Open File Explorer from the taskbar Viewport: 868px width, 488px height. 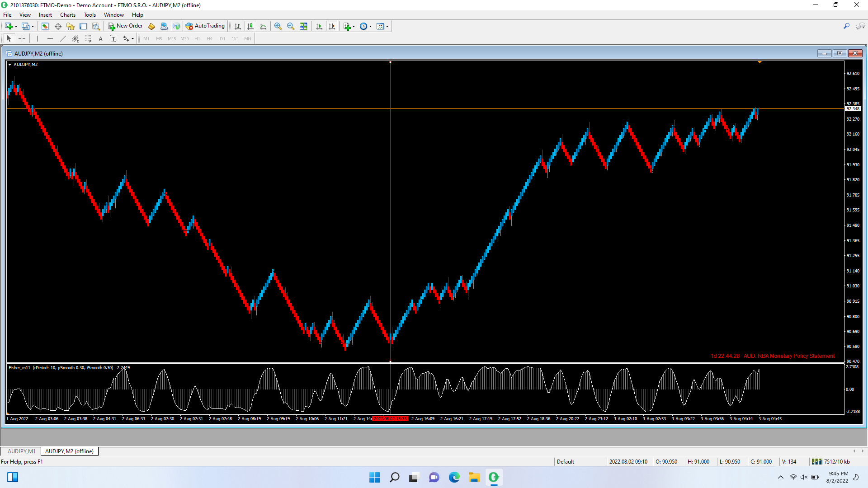474,477
